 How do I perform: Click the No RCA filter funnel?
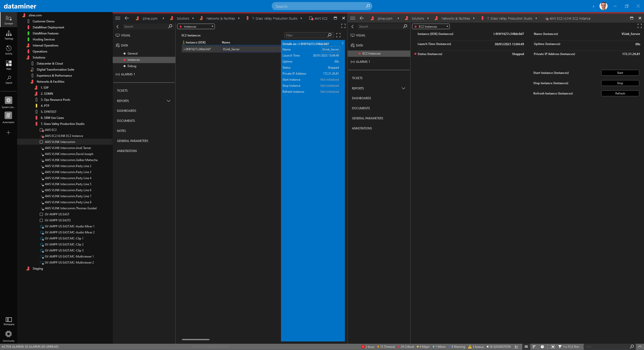[x=560, y=347]
